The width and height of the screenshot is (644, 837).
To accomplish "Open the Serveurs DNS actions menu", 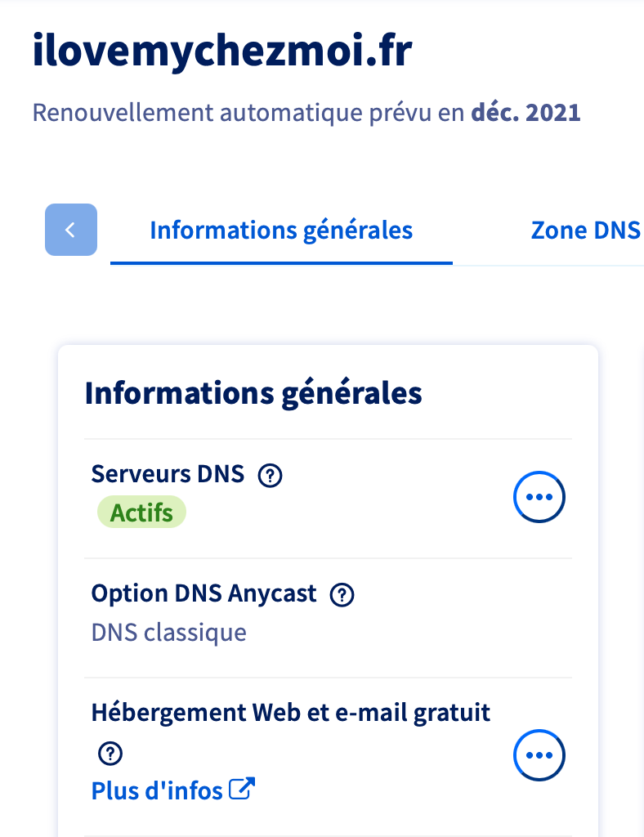I will pyautogui.click(x=539, y=496).
